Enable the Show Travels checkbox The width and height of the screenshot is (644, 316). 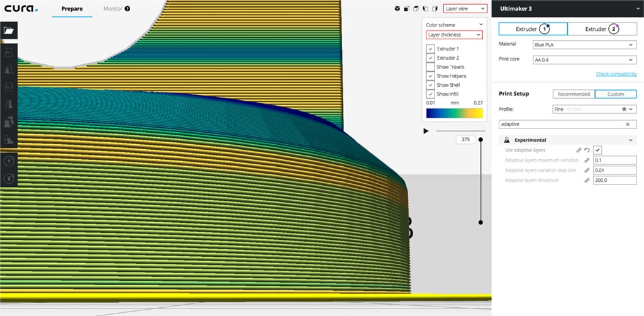point(430,67)
